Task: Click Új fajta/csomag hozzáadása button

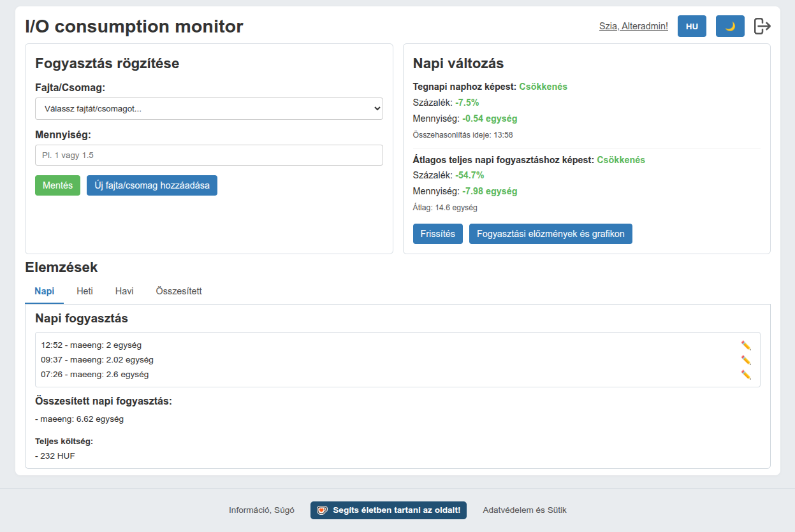Action: click(x=152, y=185)
